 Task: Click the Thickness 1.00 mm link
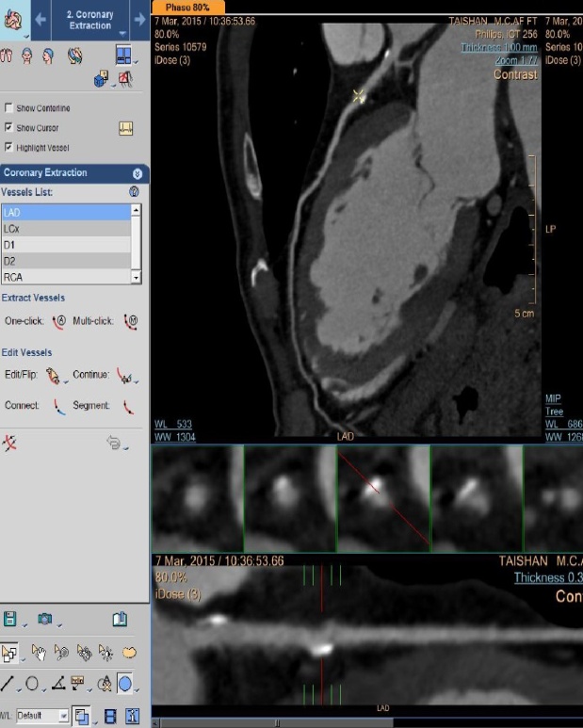pos(500,46)
